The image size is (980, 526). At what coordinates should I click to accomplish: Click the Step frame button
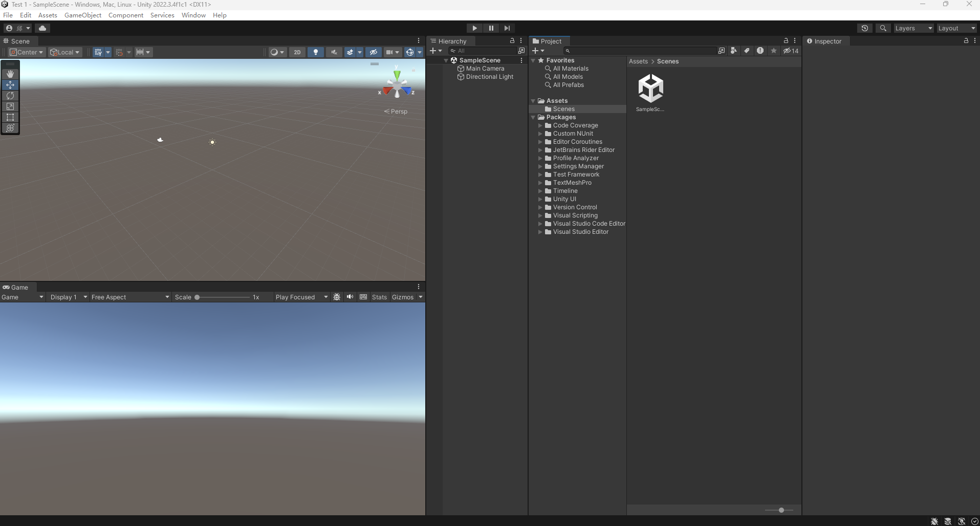[507, 28]
